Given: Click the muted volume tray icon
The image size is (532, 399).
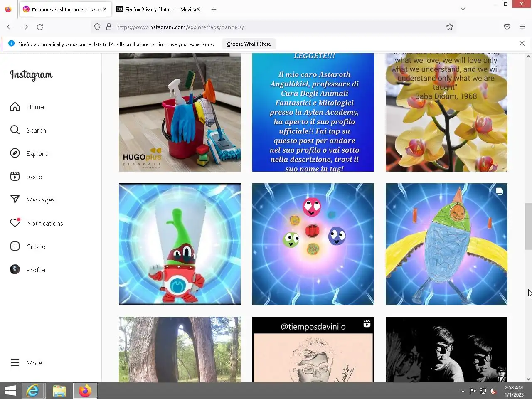Looking at the screenshot, I should click(x=493, y=391).
